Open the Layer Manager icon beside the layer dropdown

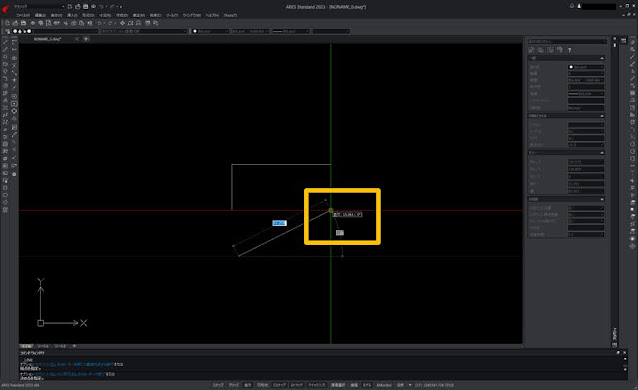[7, 31]
